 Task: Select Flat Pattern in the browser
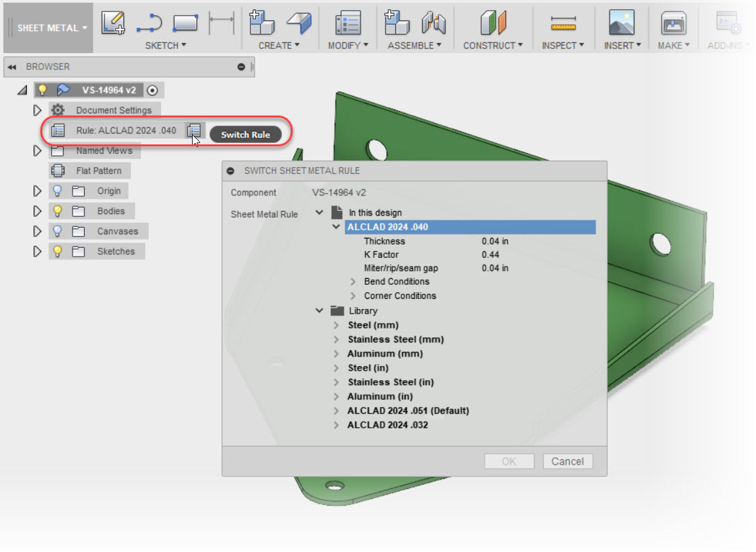click(98, 171)
